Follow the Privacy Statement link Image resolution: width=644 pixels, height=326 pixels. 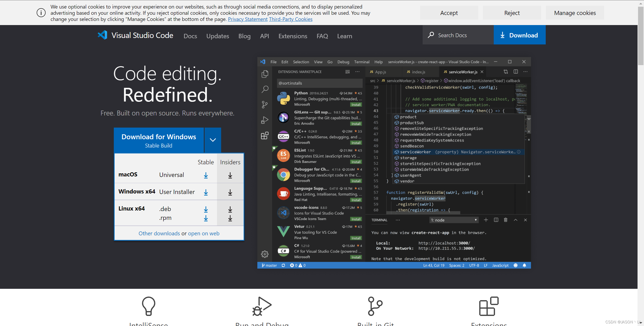[x=248, y=19]
